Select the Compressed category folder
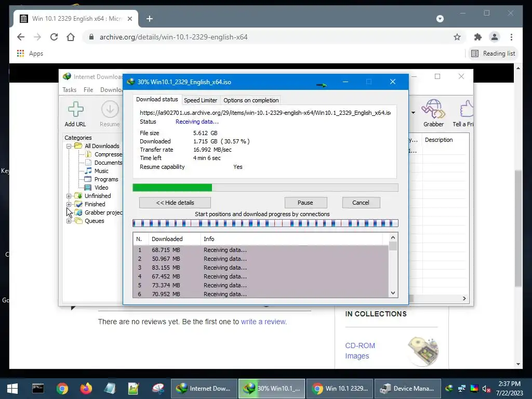The width and height of the screenshot is (532, 399). coord(103,154)
